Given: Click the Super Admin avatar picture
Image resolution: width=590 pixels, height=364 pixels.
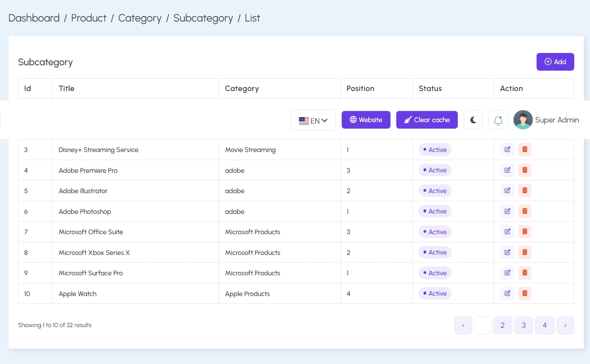Looking at the screenshot, I should click(x=523, y=120).
